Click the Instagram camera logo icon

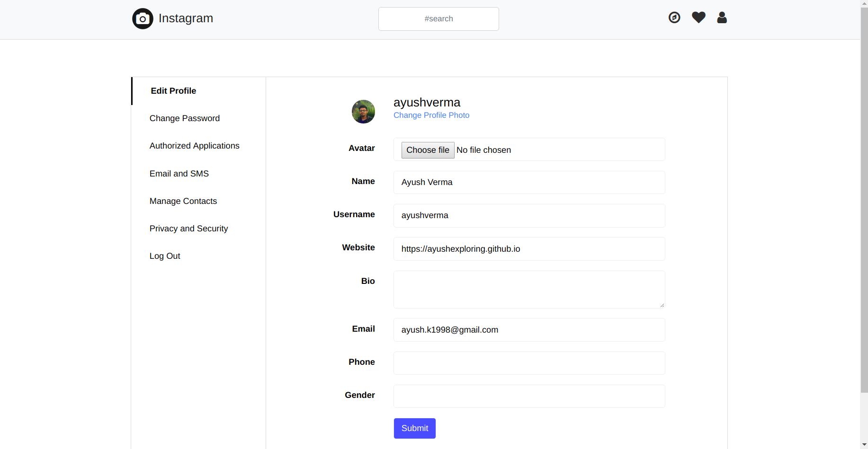[x=143, y=18]
